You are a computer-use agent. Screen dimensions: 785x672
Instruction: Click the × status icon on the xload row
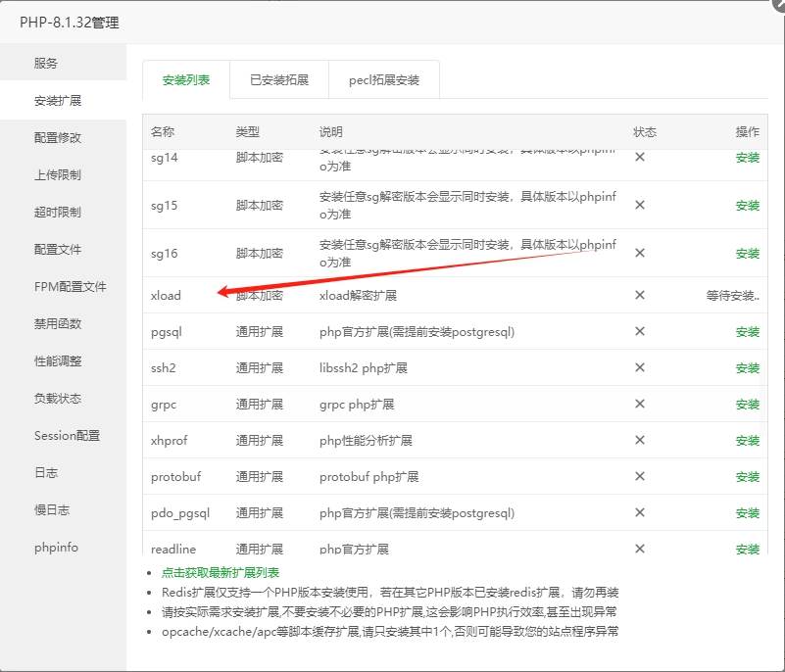click(639, 294)
